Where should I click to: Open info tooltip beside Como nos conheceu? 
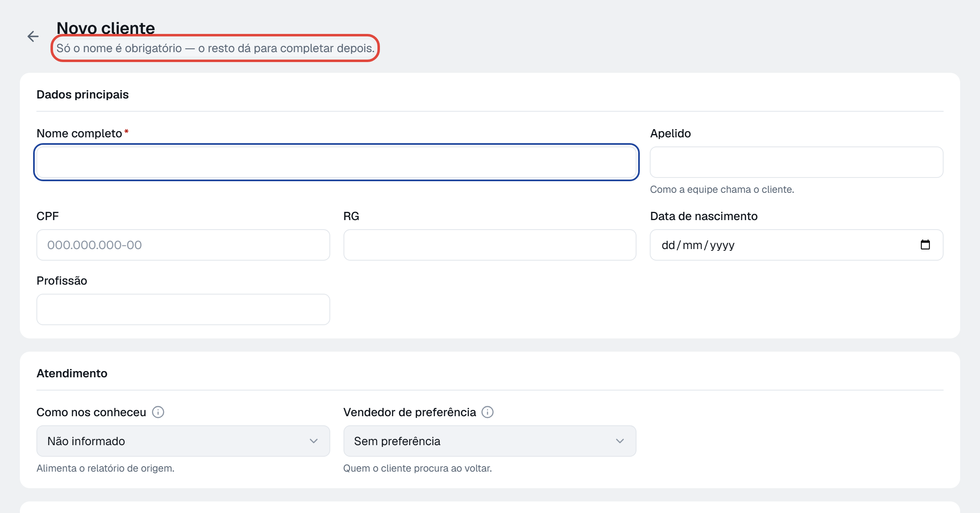pos(158,412)
